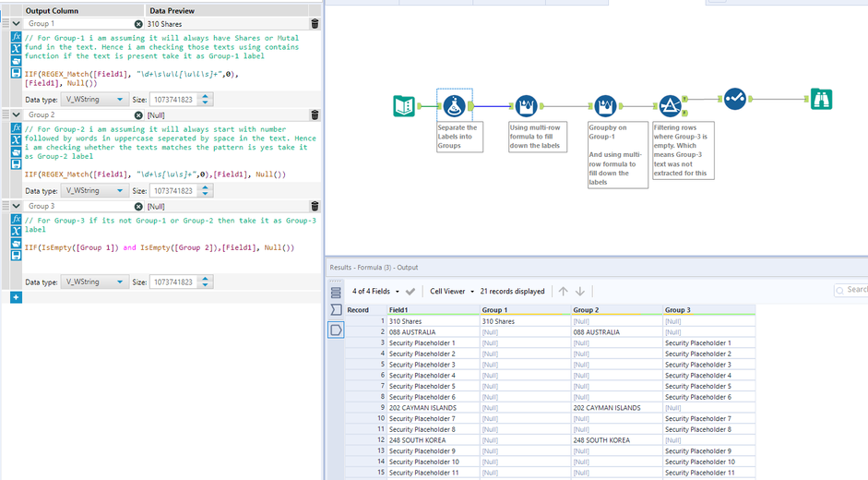Grab the Group 1 expression reorder handle
The image size is (868, 480).
tap(6, 23)
